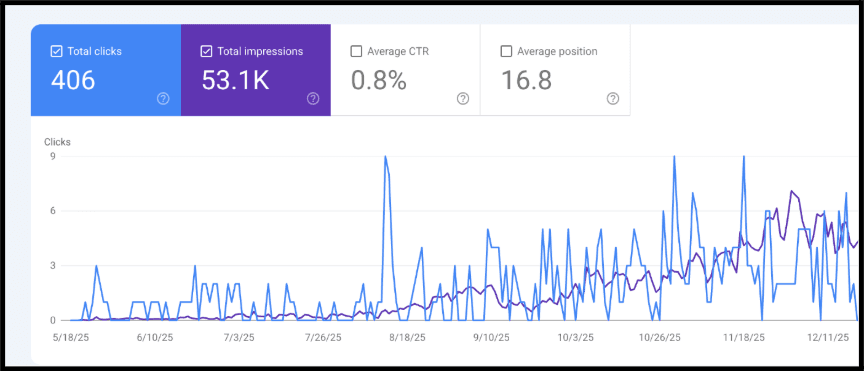The height and width of the screenshot is (371, 865).
Task: Click the Average CTR label text
Action: click(x=398, y=52)
